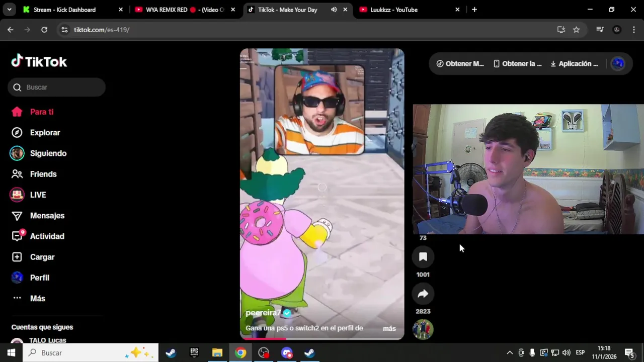Screen dimensions: 644x362
Task: Open OBS Studio taskbar icon
Action: (264, 353)
